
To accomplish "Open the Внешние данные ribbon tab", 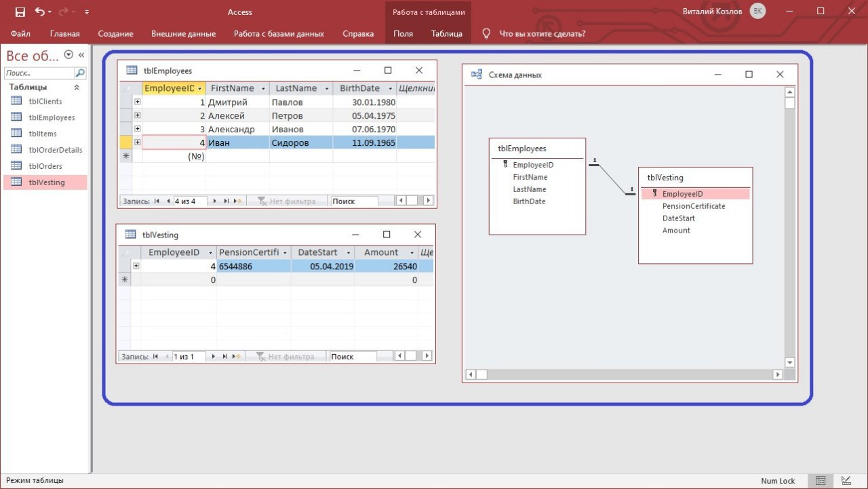I will pyautogui.click(x=183, y=33).
